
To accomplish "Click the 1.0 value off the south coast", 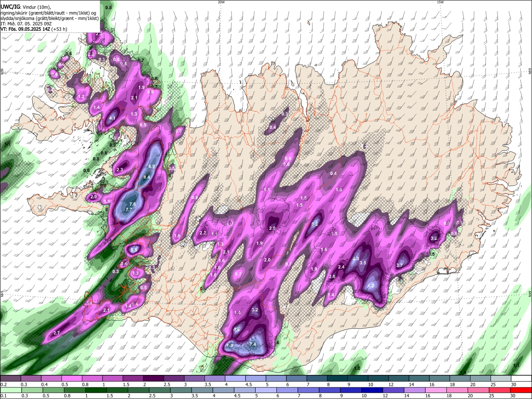I will pyautogui.click(x=357, y=369).
